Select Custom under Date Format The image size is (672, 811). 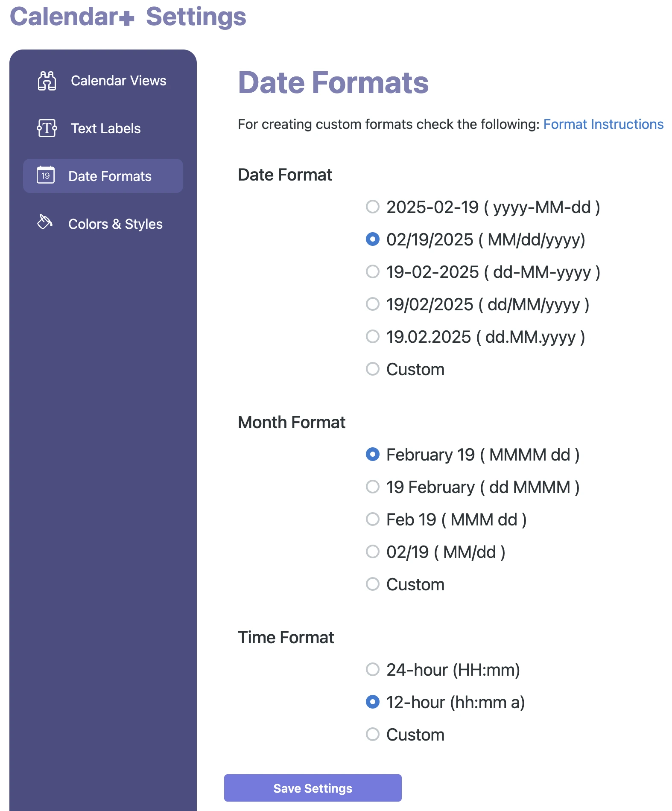[x=373, y=369]
